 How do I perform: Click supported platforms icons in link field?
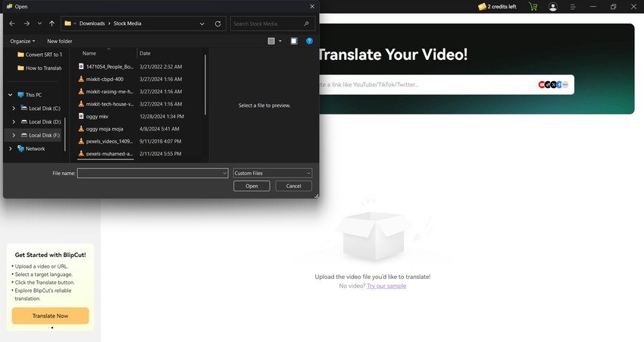[x=553, y=85]
